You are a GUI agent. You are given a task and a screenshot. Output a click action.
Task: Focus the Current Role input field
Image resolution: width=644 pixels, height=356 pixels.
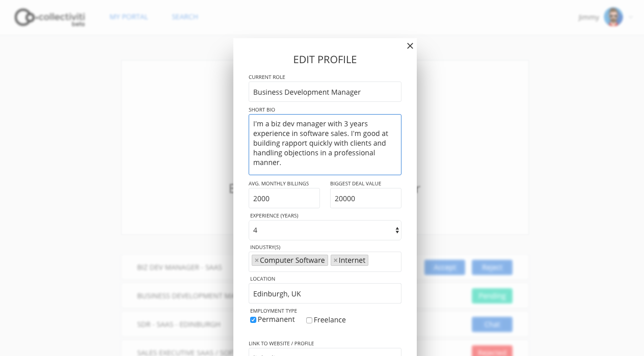click(x=325, y=92)
